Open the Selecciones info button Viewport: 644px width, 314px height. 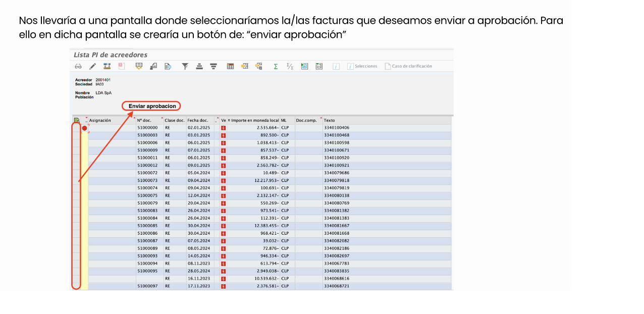tap(362, 66)
